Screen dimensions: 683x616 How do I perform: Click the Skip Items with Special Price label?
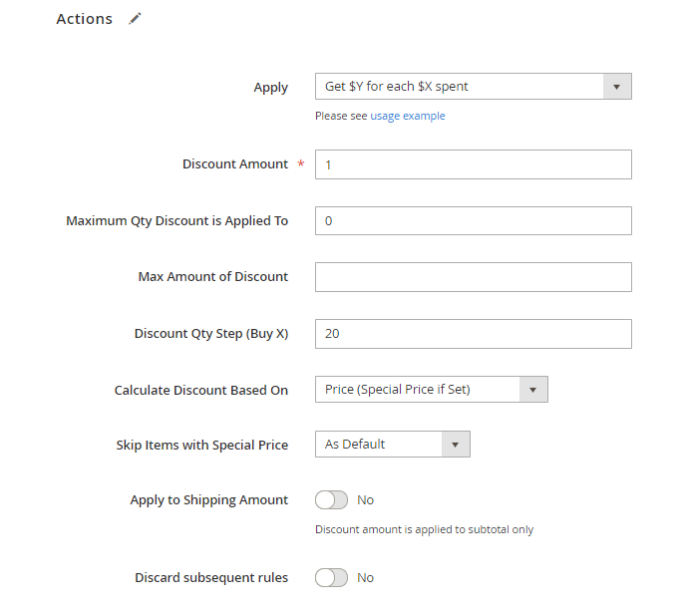coord(201,446)
